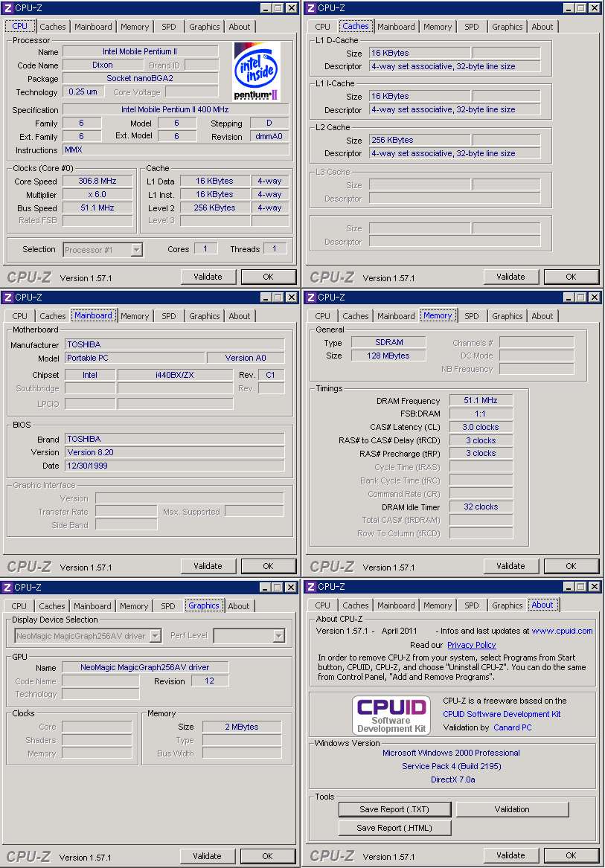The height and width of the screenshot is (868, 605).
Task: Click the Save Report (.TXT) button
Action: pyautogui.click(x=394, y=809)
